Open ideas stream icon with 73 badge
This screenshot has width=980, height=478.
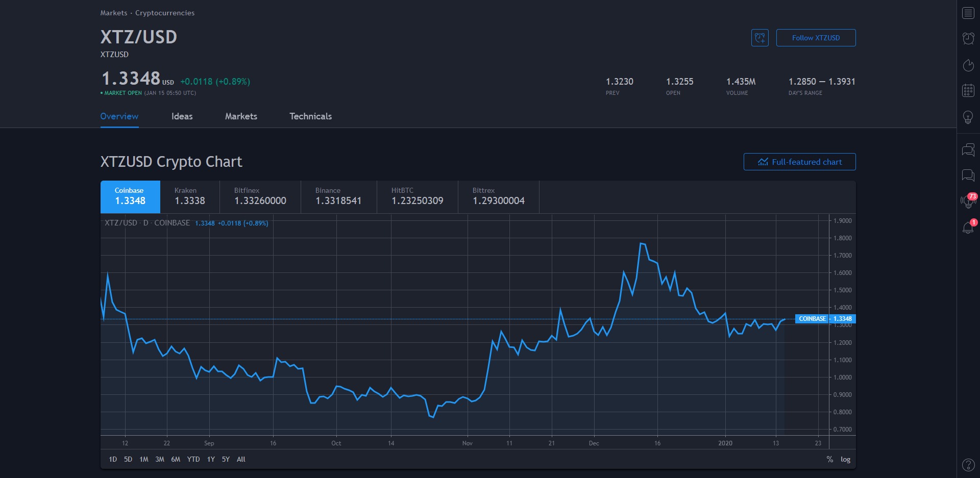[968, 201]
